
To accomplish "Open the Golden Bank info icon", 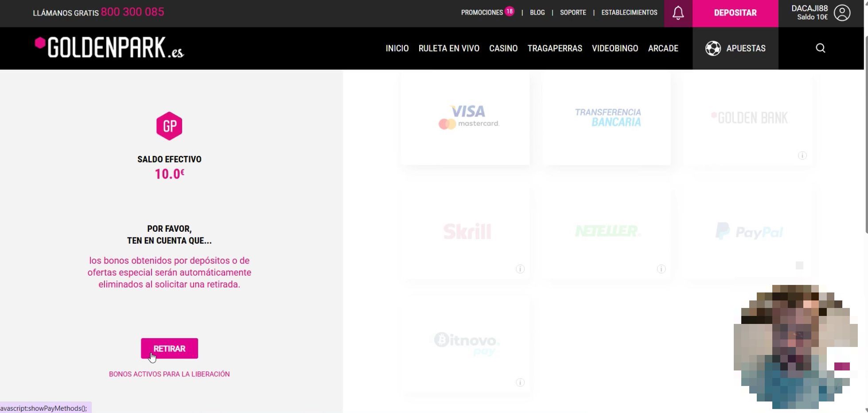I will (802, 156).
